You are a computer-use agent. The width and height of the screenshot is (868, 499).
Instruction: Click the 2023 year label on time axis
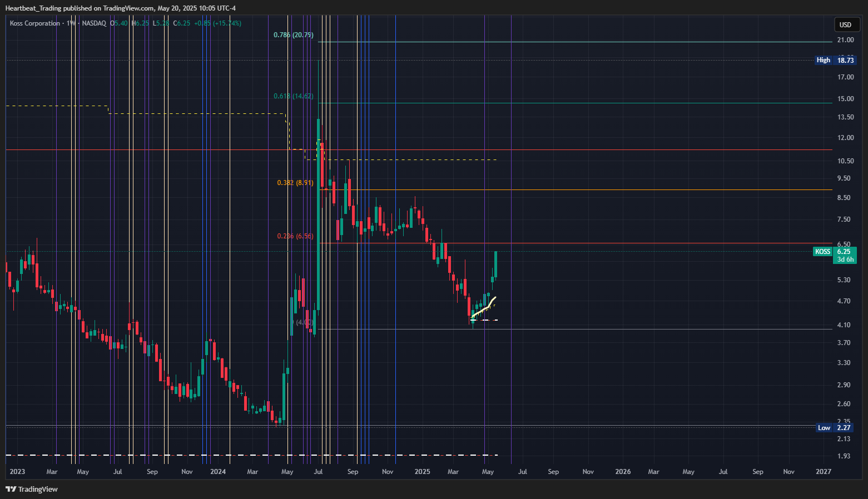(x=17, y=472)
